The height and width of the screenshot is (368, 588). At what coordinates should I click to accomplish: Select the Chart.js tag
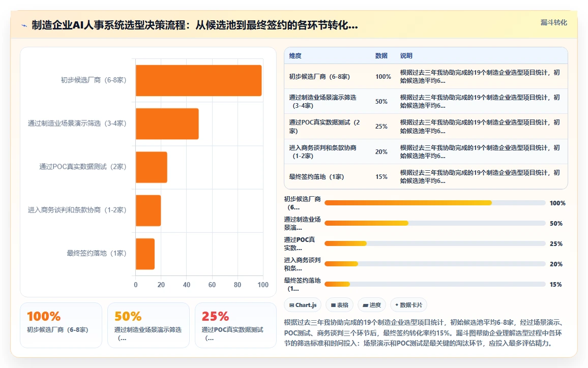[303, 305]
